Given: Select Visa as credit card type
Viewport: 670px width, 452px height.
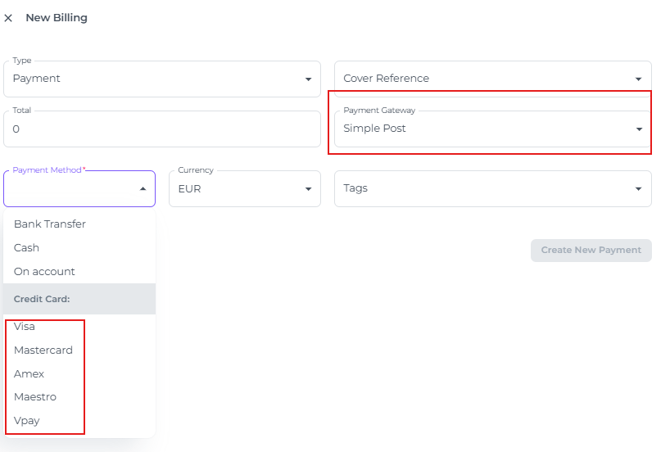Looking at the screenshot, I should pos(25,326).
